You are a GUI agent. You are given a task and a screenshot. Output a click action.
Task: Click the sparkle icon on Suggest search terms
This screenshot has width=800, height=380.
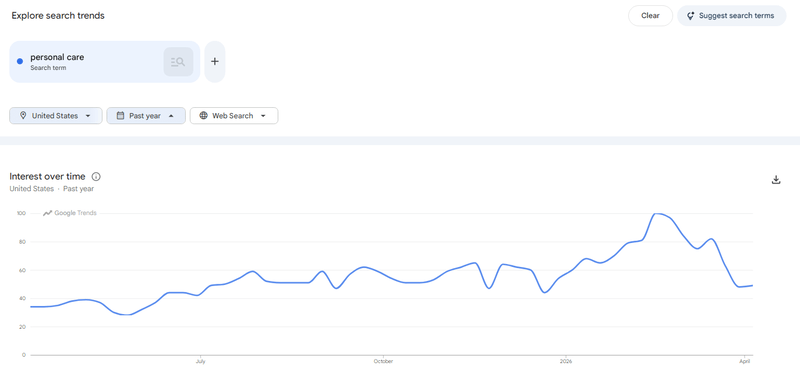coord(690,16)
